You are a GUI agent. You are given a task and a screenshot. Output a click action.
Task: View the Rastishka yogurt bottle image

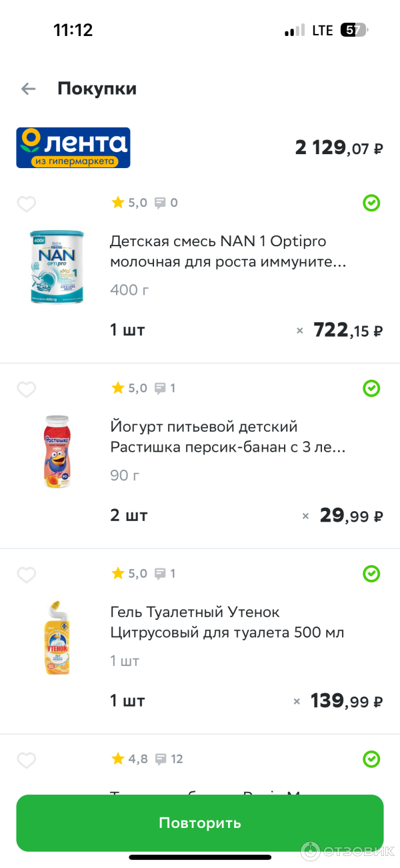(57, 451)
